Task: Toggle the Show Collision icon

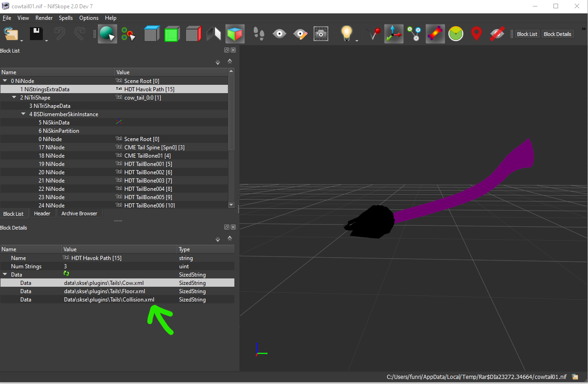Action: tap(435, 34)
